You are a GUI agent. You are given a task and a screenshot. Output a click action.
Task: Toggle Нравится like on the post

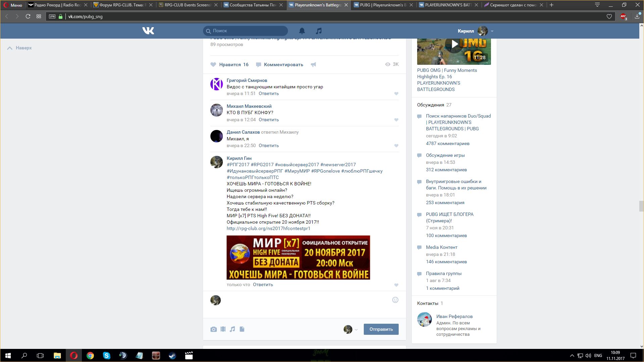(x=230, y=64)
